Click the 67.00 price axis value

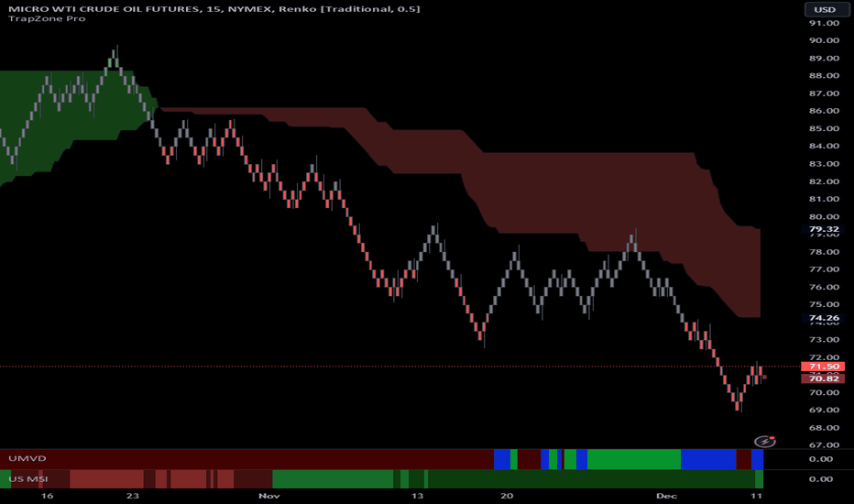tap(824, 445)
